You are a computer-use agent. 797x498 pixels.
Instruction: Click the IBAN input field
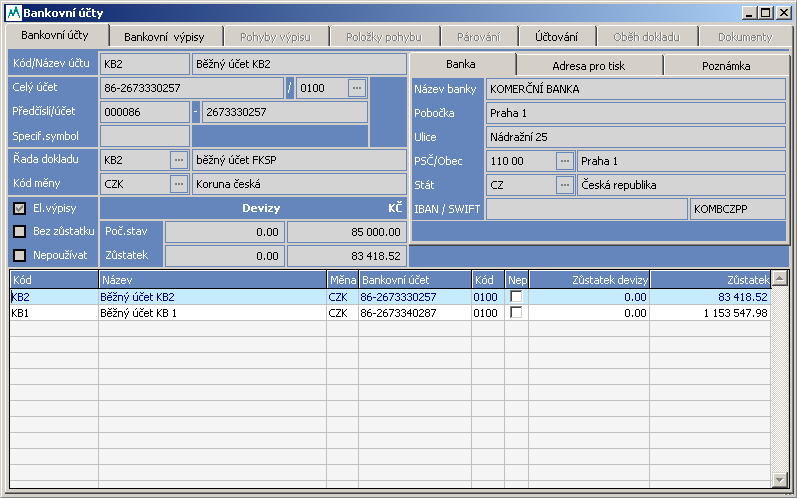pos(585,209)
